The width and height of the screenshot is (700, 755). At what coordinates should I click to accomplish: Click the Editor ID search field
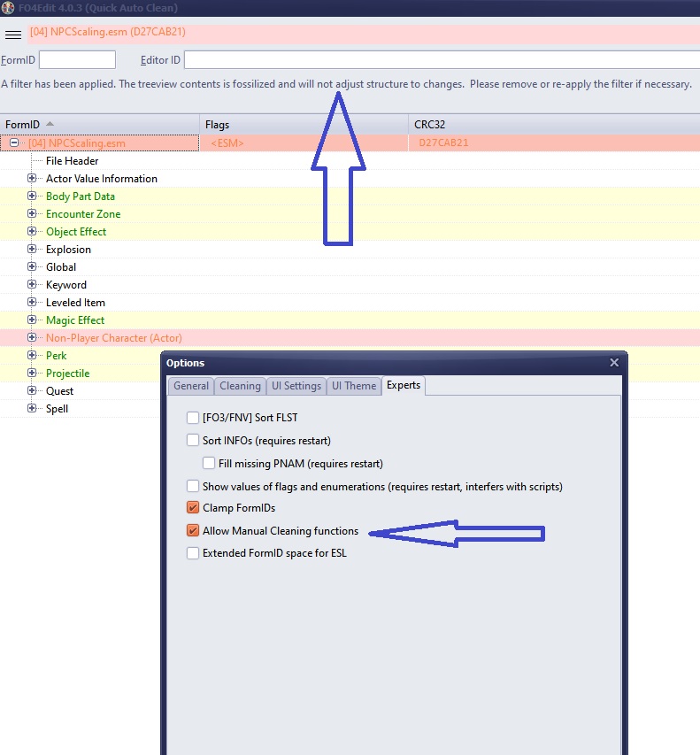pos(441,60)
